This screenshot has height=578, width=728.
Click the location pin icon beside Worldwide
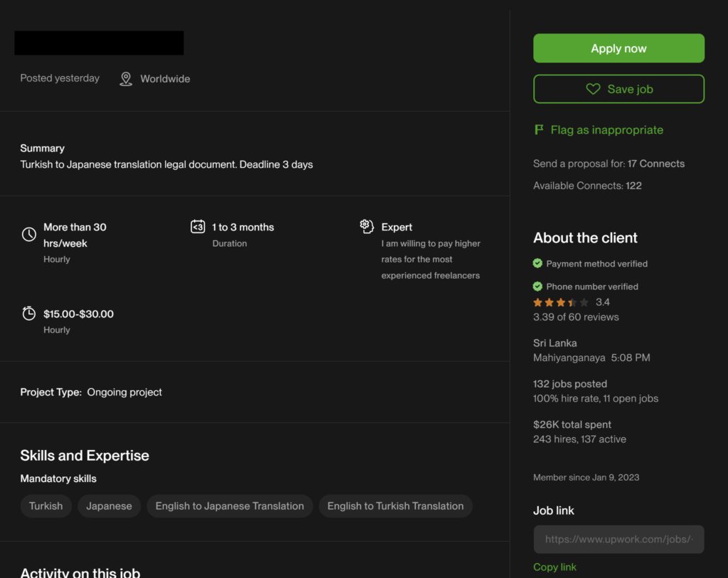[x=126, y=79]
